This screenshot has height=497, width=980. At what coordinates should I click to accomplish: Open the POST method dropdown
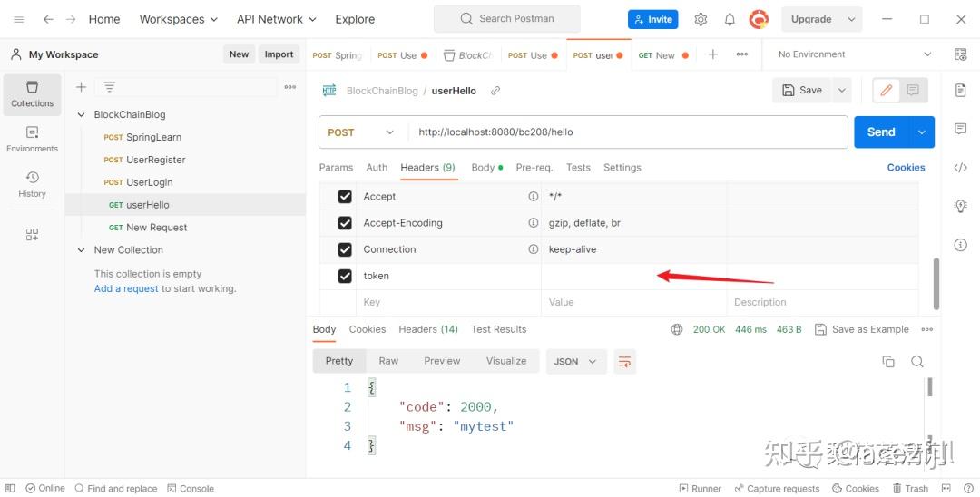coord(360,132)
